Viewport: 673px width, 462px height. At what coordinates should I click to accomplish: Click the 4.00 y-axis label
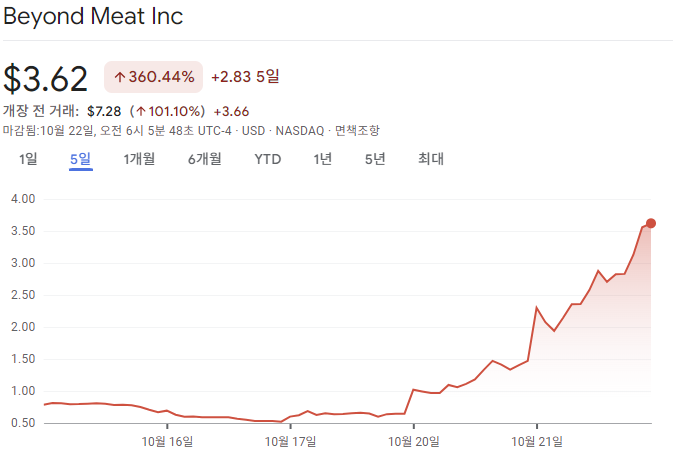22,199
